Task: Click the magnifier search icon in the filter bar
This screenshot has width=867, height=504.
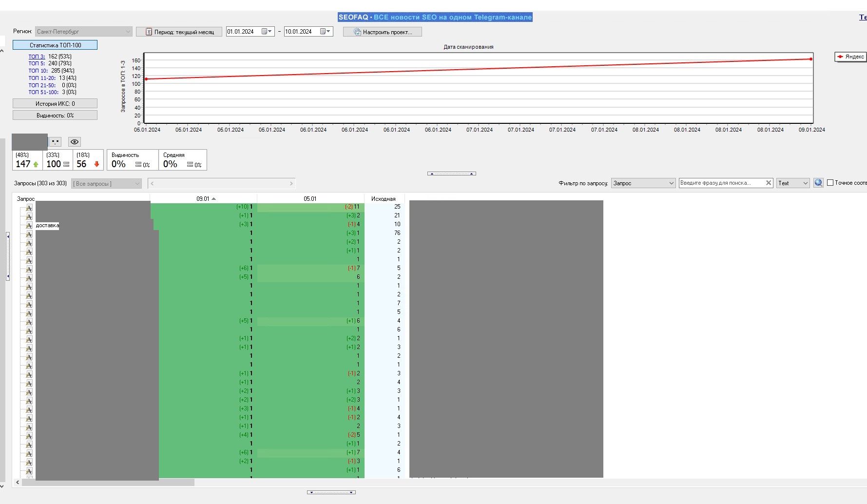Action: (x=818, y=183)
